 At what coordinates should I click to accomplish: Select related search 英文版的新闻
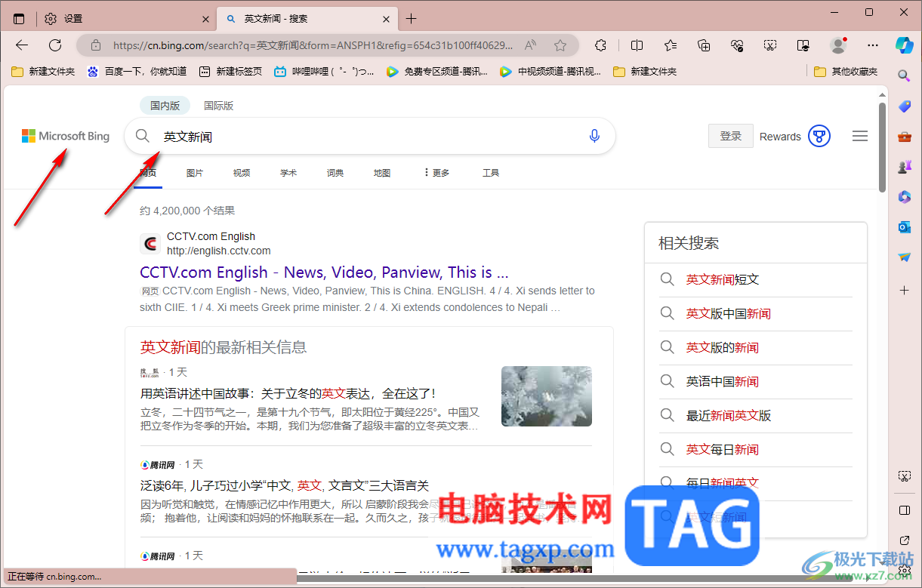click(723, 347)
